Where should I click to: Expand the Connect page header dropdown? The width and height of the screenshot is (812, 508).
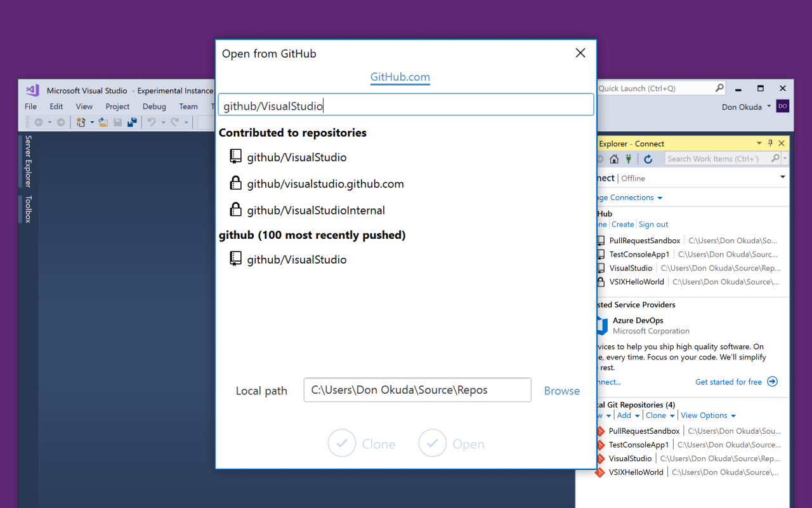783,177
